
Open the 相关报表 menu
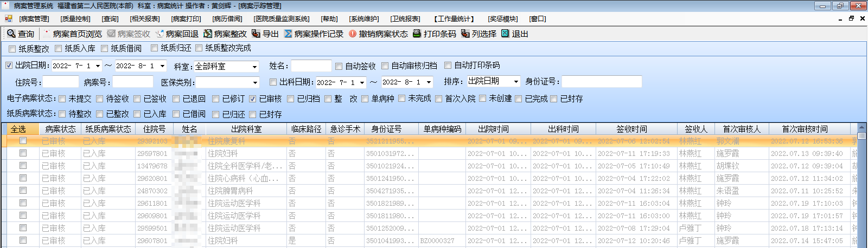pos(145,19)
